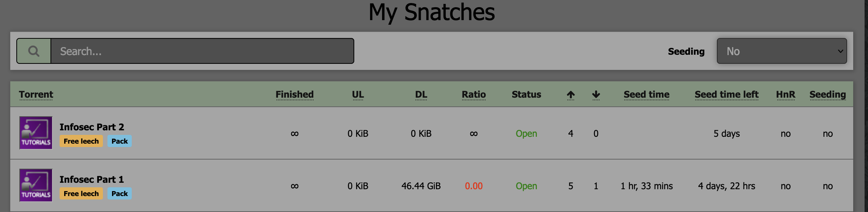The image size is (868, 212).
Task: Click the Infosec Part 1 tutorials thumbnail
Action: point(36,185)
